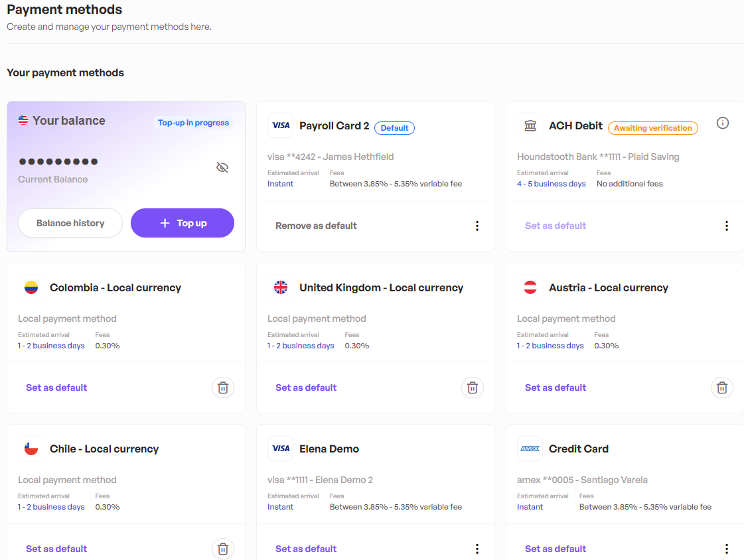
Task: Set Colombia local currency as default
Action: coord(56,387)
